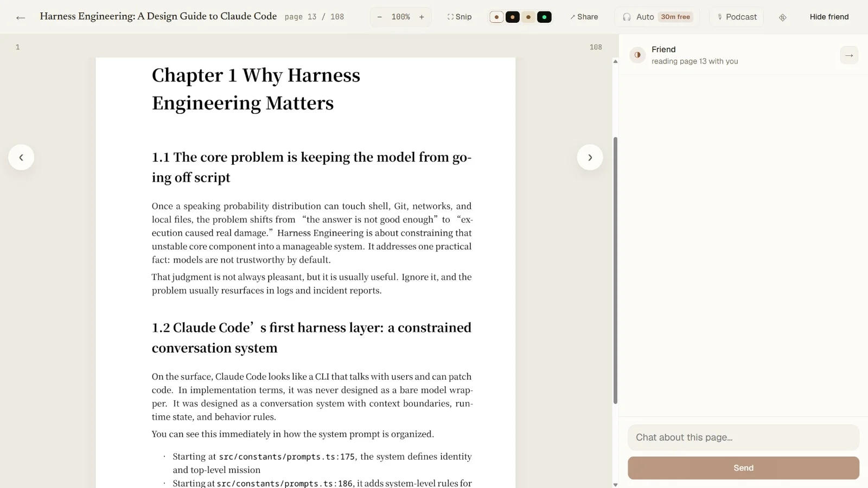
Task: Click the 30m free badge
Action: point(675,17)
